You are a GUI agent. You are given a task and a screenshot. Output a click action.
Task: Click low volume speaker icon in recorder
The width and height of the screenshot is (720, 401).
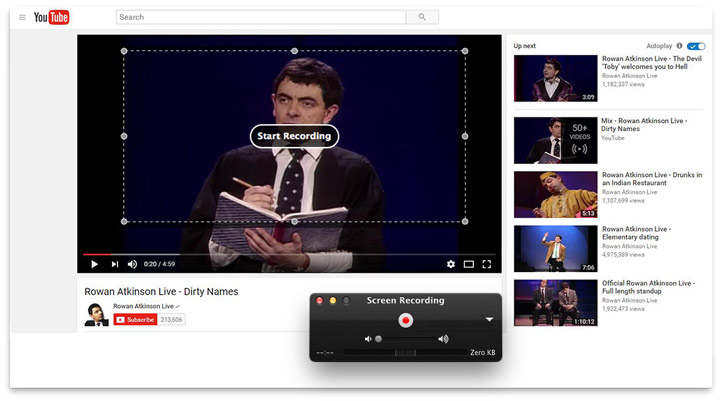tap(368, 339)
